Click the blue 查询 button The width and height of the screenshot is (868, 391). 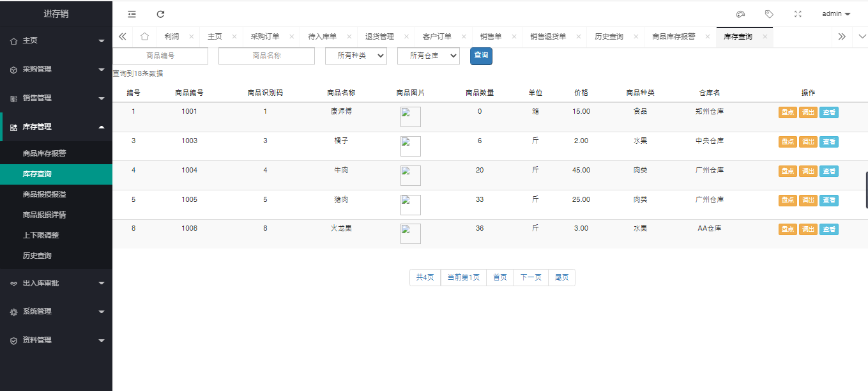[x=481, y=56]
